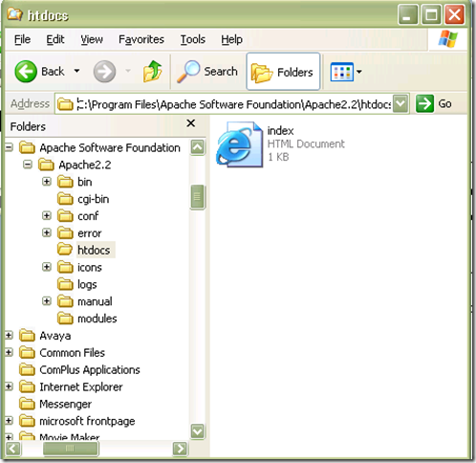Image resolution: width=476 pixels, height=463 pixels.
Task: Select the manual folder icon
Action: click(x=65, y=301)
